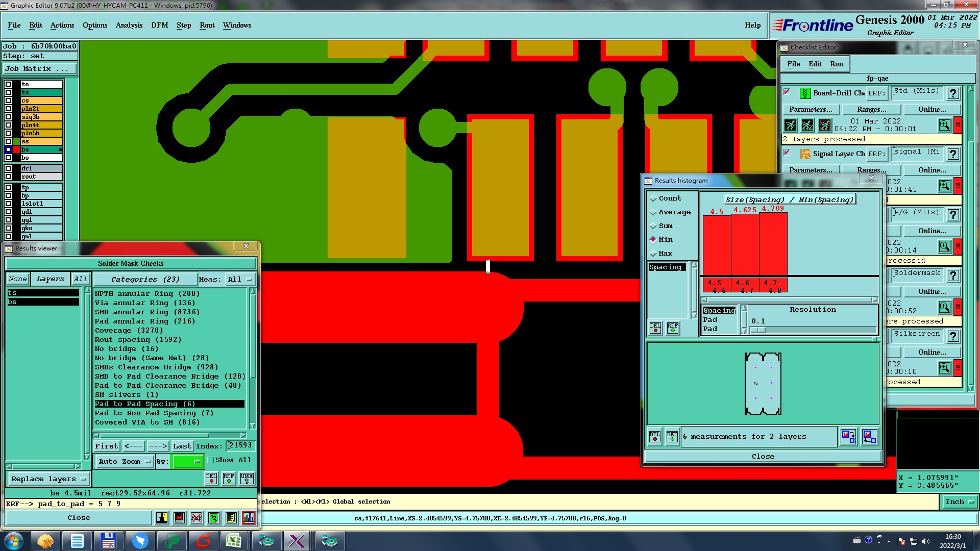Click the REF icon next to UNDO in Results viewer

click(x=229, y=479)
